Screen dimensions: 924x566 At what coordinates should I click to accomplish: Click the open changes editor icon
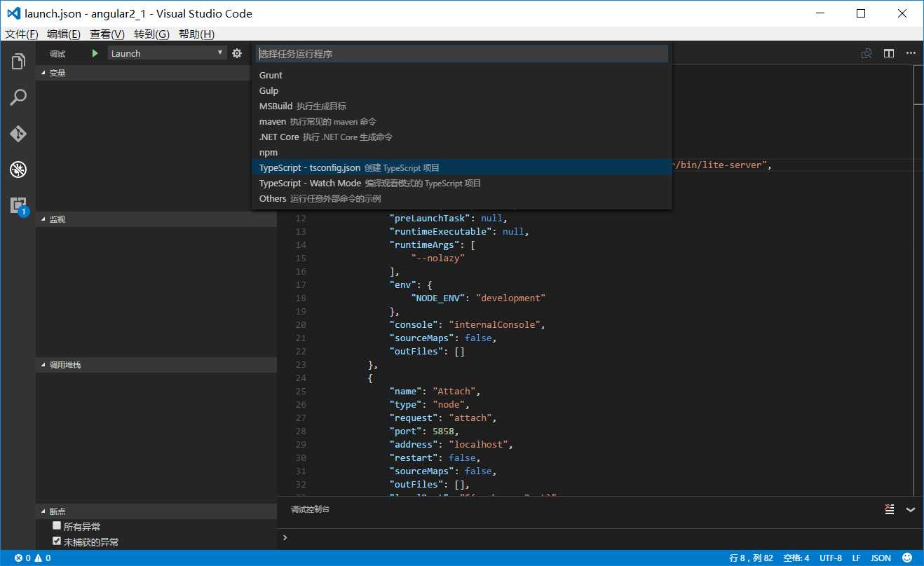point(867,53)
